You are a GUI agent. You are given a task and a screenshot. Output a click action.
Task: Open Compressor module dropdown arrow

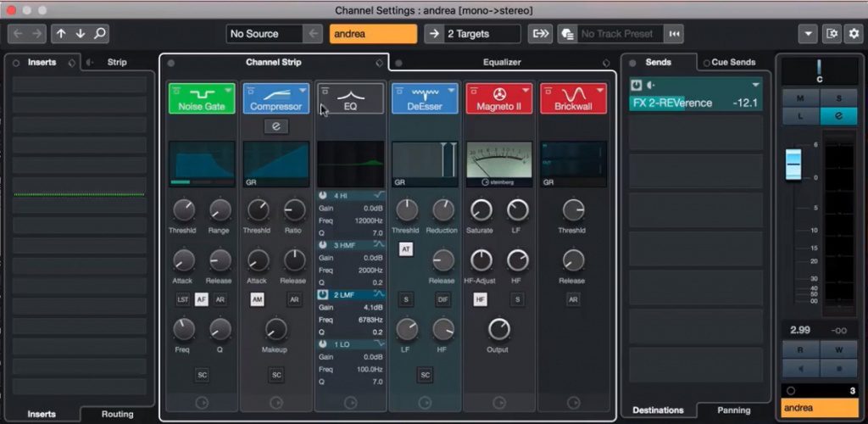coord(303,90)
